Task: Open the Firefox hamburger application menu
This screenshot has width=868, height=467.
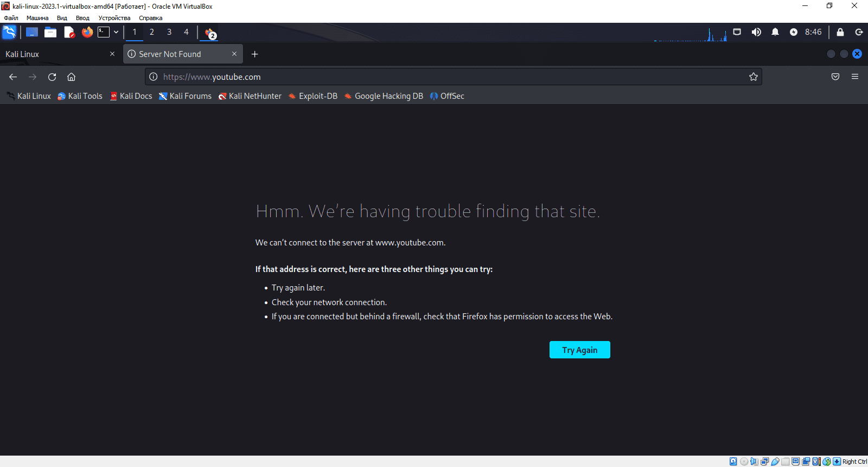Action: coord(855,77)
